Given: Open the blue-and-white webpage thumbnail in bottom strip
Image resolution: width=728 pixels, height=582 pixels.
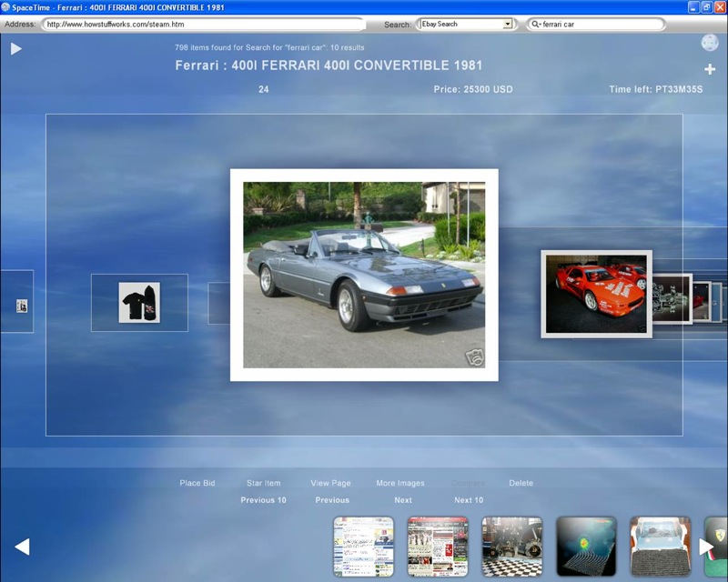Looking at the screenshot, I should [363, 547].
